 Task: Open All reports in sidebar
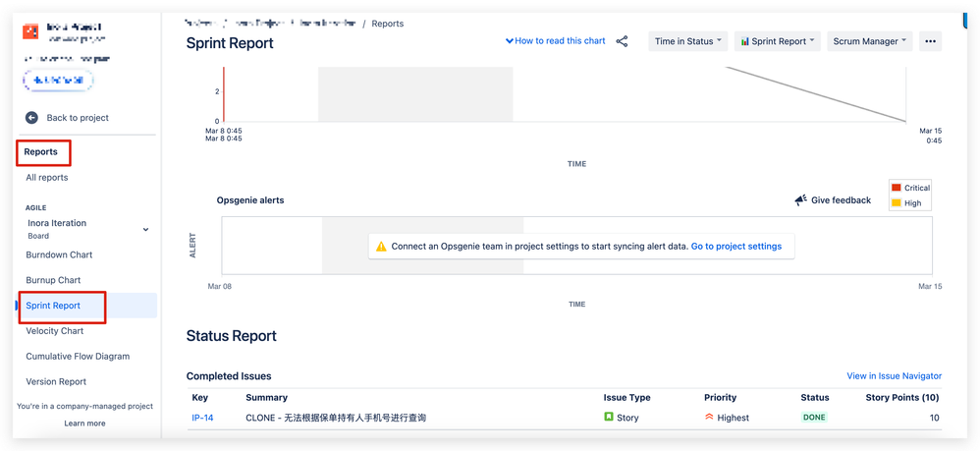(x=47, y=178)
